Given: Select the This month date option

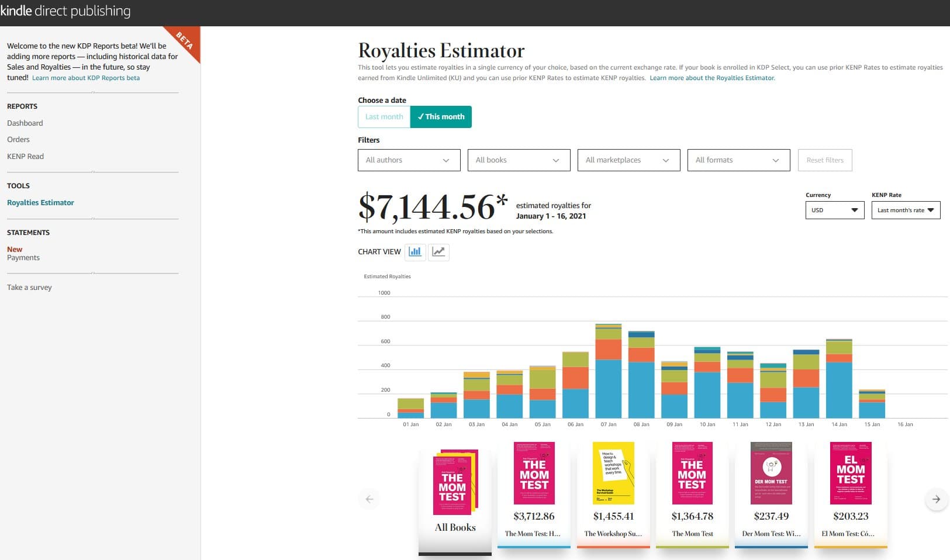Looking at the screenshot, I should tap(441, 116).
